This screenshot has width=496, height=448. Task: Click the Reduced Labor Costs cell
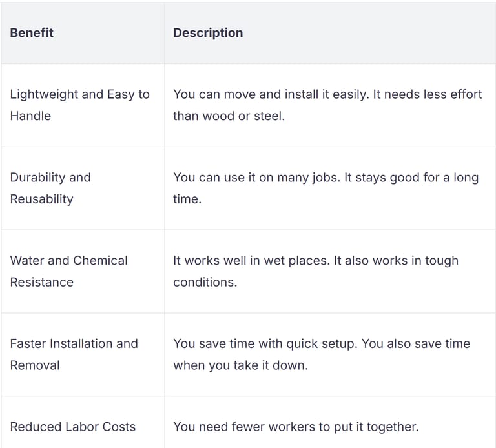pos(73,427)
